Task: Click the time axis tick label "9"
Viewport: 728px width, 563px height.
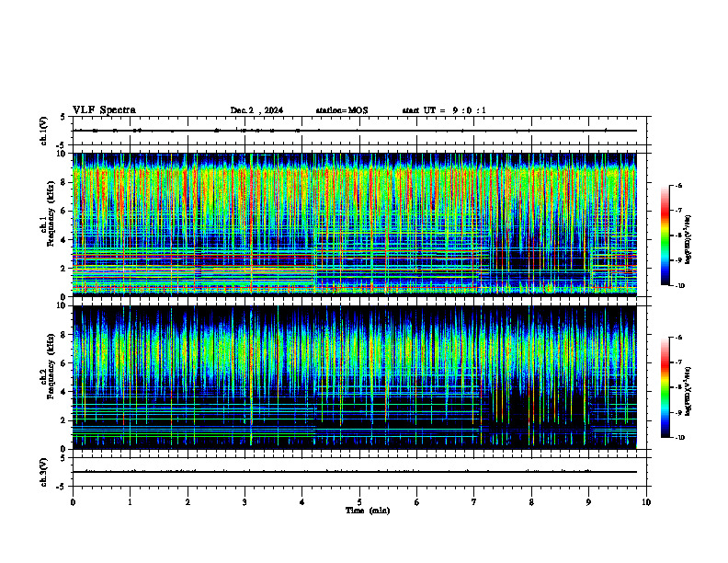Action: [588, 502]
